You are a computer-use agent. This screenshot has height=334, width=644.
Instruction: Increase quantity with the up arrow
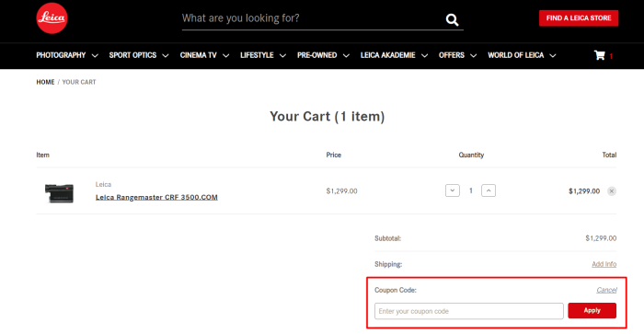coord(489,190)
